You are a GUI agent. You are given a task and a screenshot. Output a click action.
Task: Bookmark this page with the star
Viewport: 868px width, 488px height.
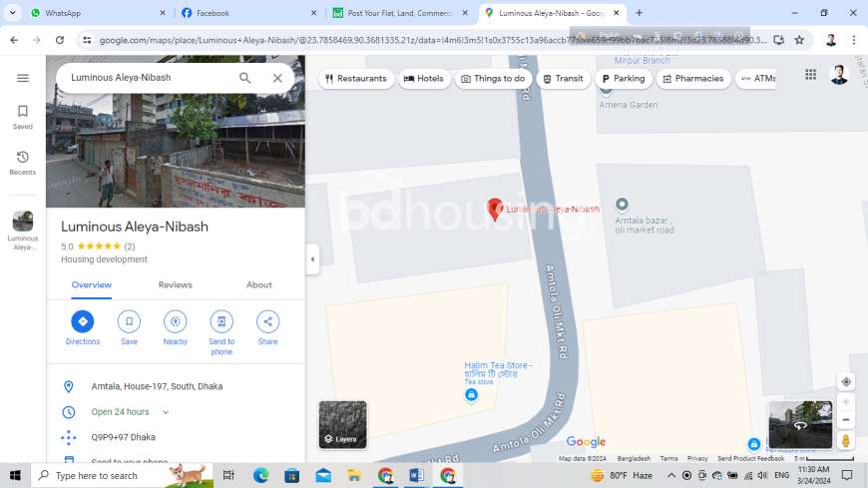[x=799, y=40]
